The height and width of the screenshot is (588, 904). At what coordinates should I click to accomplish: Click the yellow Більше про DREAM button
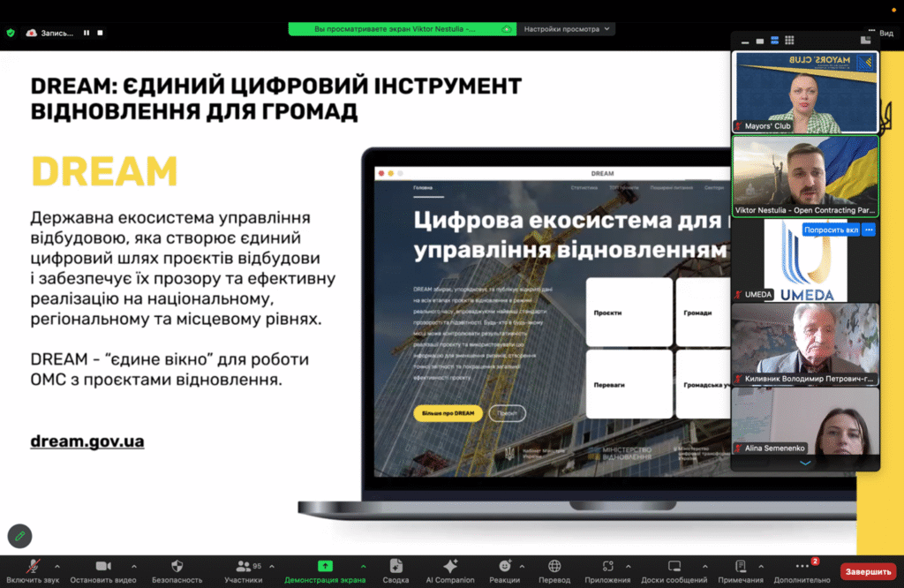pos(448,413)
